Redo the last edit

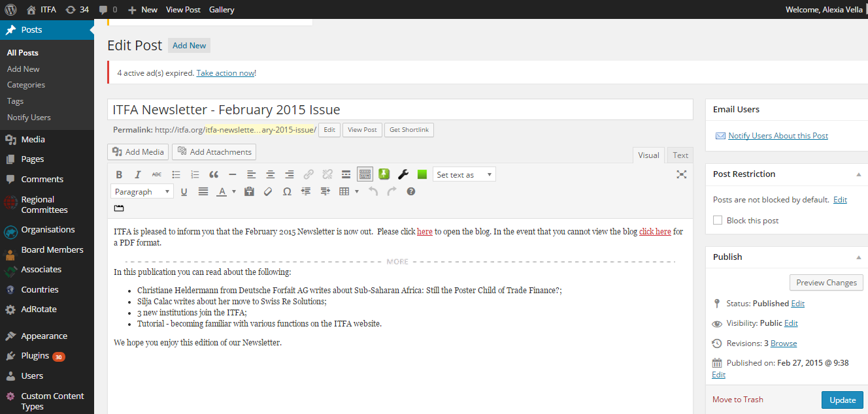(392, 191)
